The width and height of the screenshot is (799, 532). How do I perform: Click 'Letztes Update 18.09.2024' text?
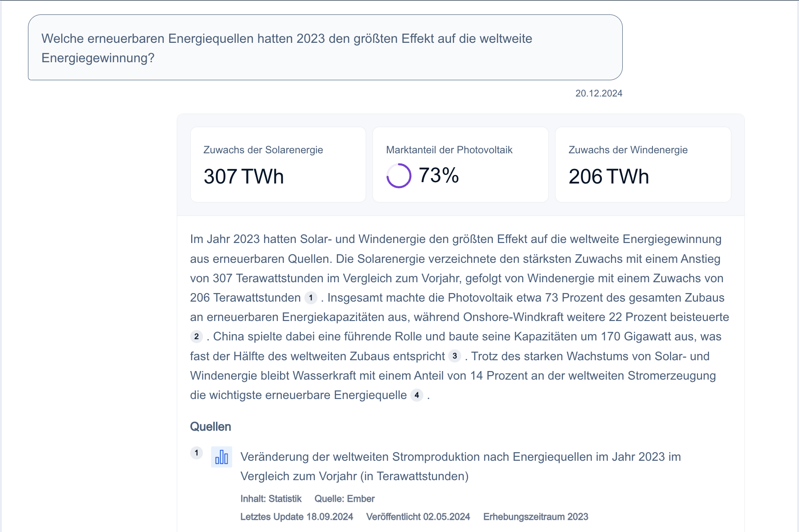point(297,517)
